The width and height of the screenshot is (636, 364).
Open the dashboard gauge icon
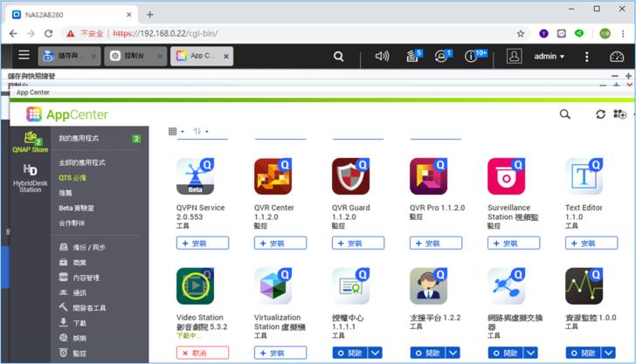click(x=617, y=57)
